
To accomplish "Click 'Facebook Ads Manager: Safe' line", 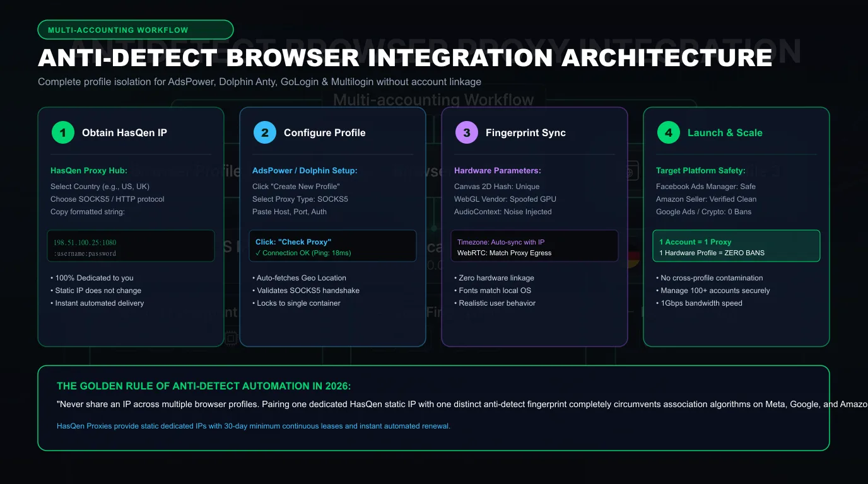I will click(x=706, y=187).
